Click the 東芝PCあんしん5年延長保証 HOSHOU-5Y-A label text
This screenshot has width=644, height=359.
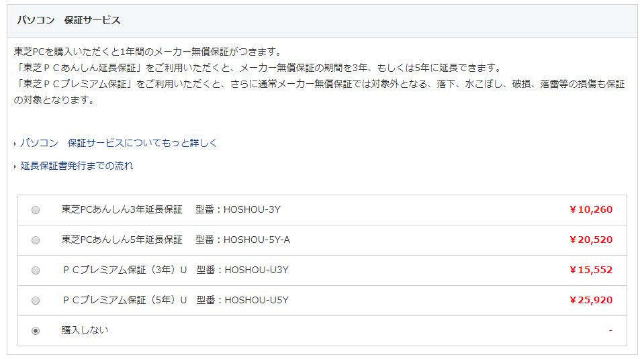(x=176, y=240)
